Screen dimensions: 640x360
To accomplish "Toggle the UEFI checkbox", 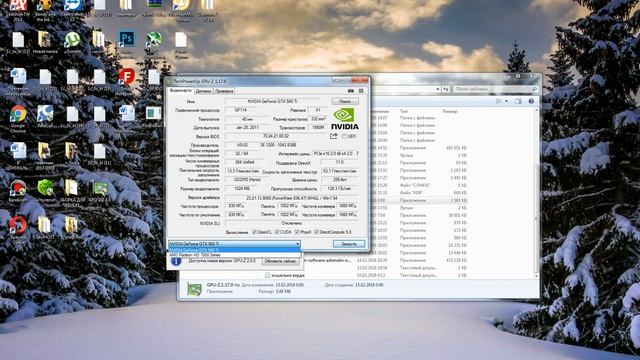I will click(344, 136).
